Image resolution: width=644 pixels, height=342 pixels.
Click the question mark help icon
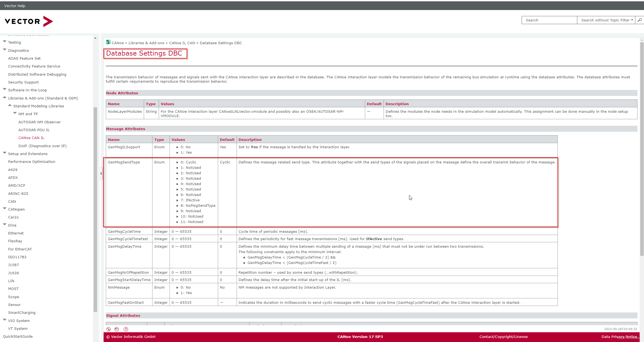tap(126, 329)
